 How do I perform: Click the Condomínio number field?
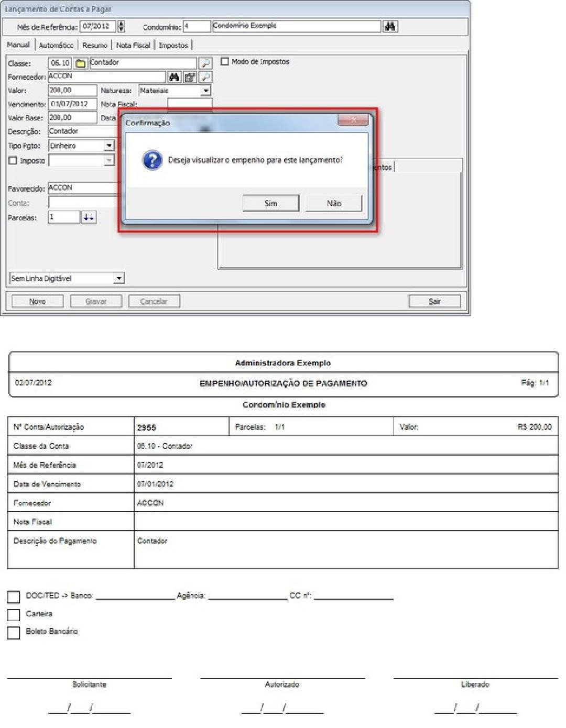pos(197,27)
